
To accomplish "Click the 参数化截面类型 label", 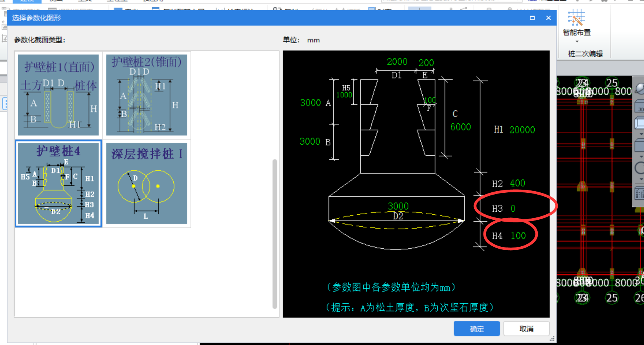I will (40, 40).
